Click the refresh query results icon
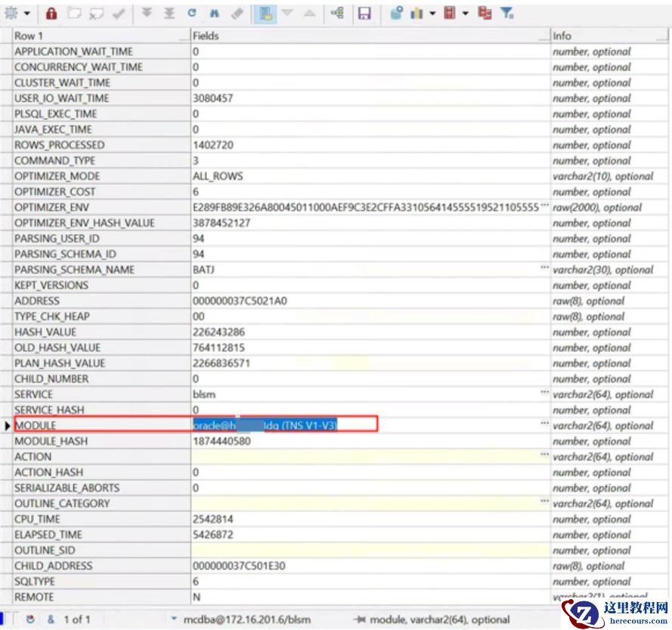672x630 pixels. (x=192, y=14)
